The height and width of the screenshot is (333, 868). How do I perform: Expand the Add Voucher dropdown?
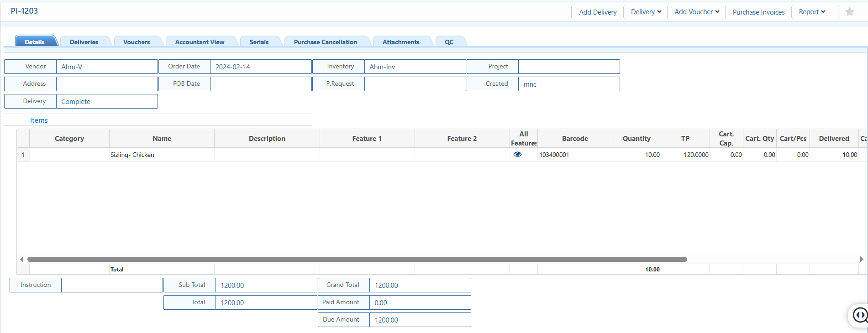click(x=696, y=12)
